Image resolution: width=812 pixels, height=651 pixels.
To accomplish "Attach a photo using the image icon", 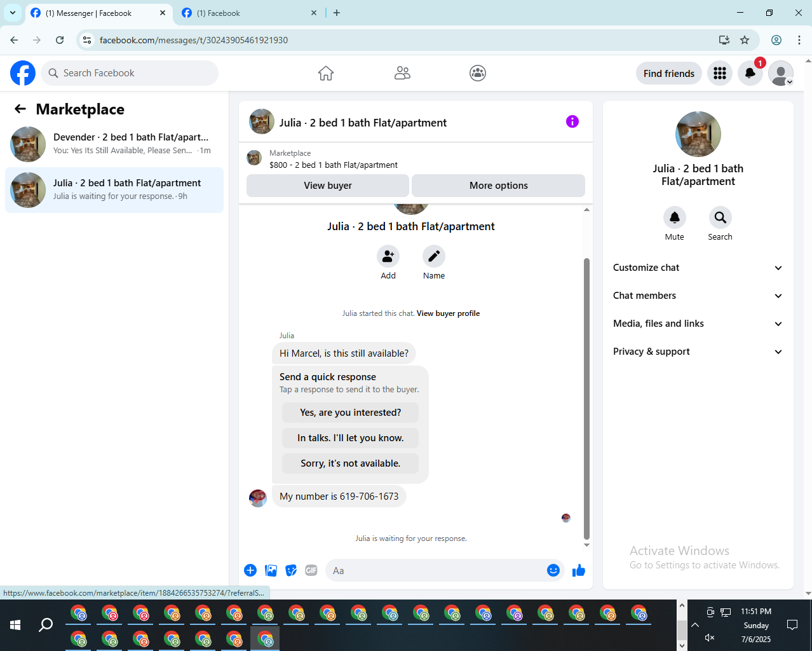I will point(271,570).
